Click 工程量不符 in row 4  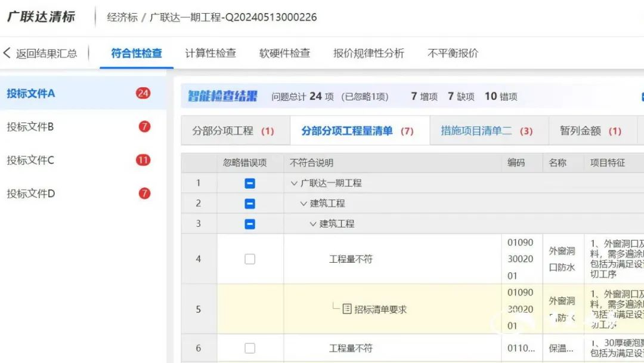(351, 259)
